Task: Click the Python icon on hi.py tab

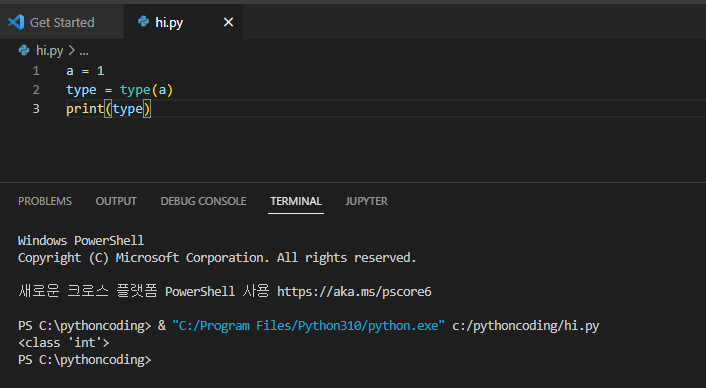Action: (143, 21)
